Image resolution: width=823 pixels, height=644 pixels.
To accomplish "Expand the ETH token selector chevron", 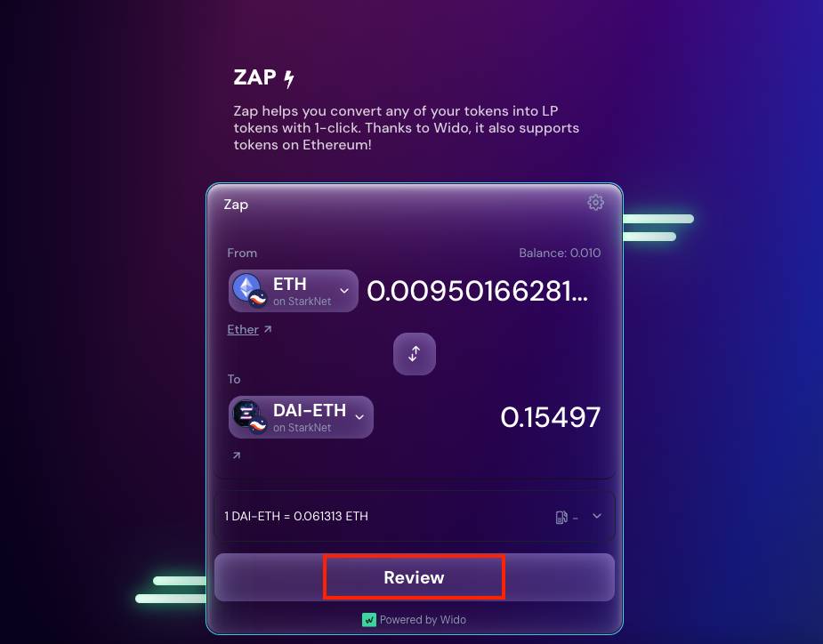I will [344, 290].
